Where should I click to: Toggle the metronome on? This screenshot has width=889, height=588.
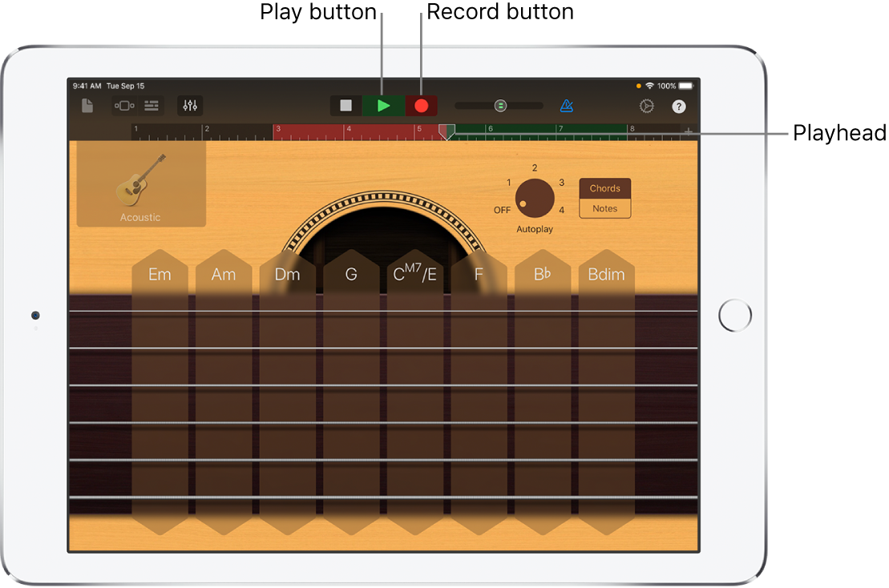click(x=567, y=106)
